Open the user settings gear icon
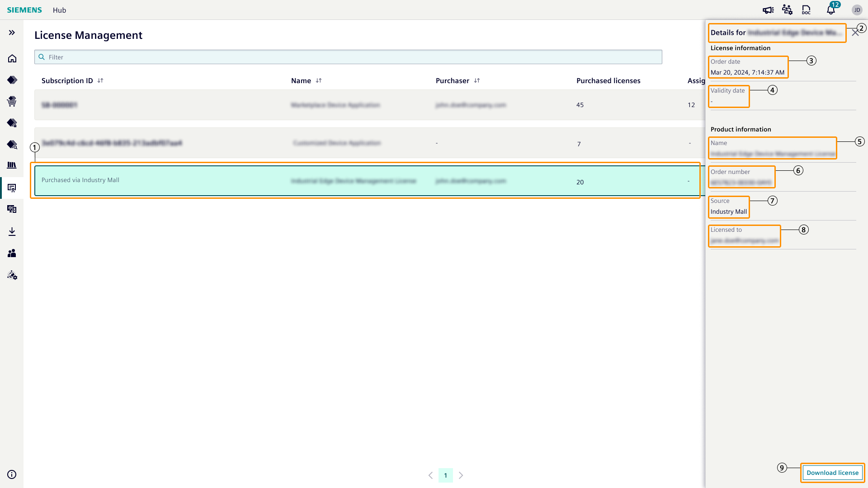This screenshot has height=488, width=868. coord(12,275)
